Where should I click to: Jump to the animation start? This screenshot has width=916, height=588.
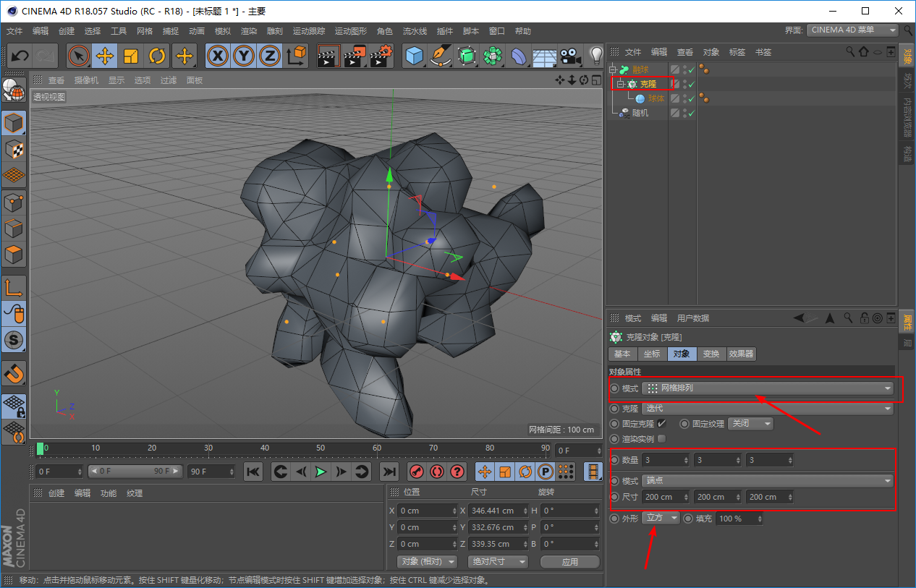point(253,472)
